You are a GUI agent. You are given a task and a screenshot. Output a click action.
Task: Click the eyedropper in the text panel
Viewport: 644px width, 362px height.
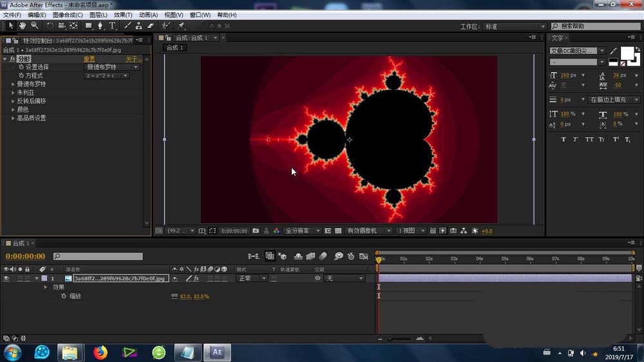pos(613,51)
